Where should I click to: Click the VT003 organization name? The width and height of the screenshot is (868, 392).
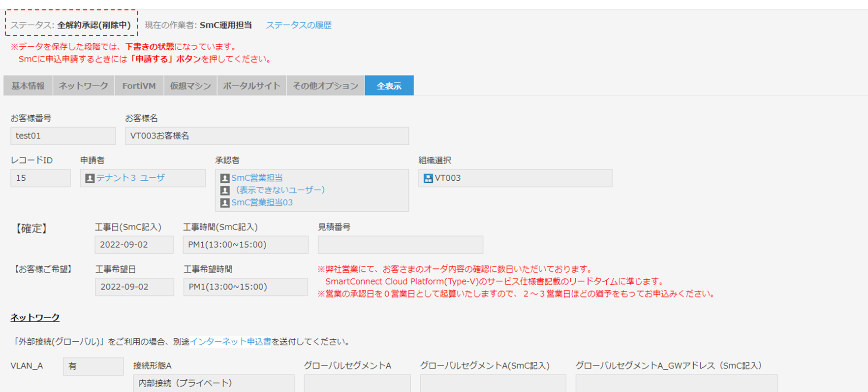[x=448, y=178]
